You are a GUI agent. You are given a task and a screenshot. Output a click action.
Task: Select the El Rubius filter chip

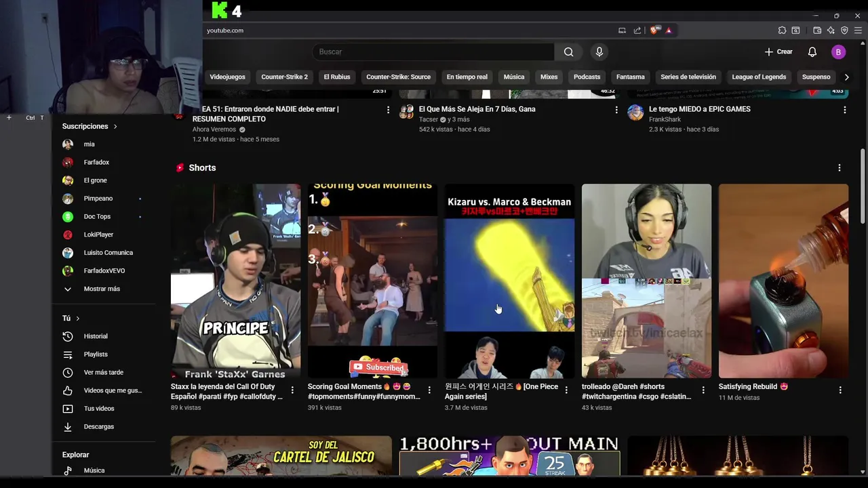coord(337,77)
